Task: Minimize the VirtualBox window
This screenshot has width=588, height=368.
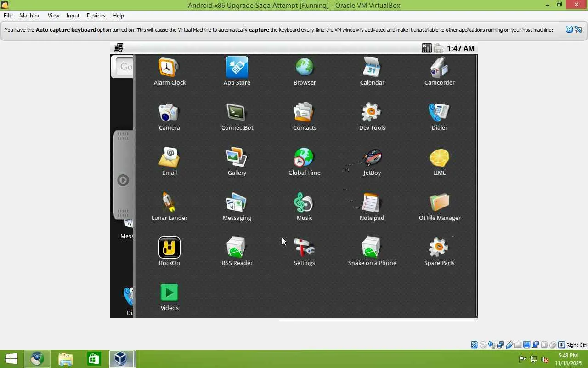Action: pos(548,5)
